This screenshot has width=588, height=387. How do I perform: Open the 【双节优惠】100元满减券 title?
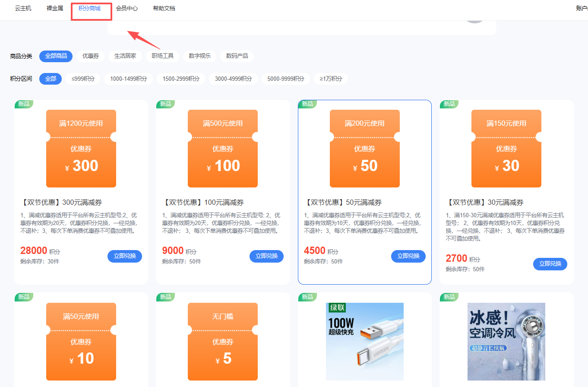[203, 203]
